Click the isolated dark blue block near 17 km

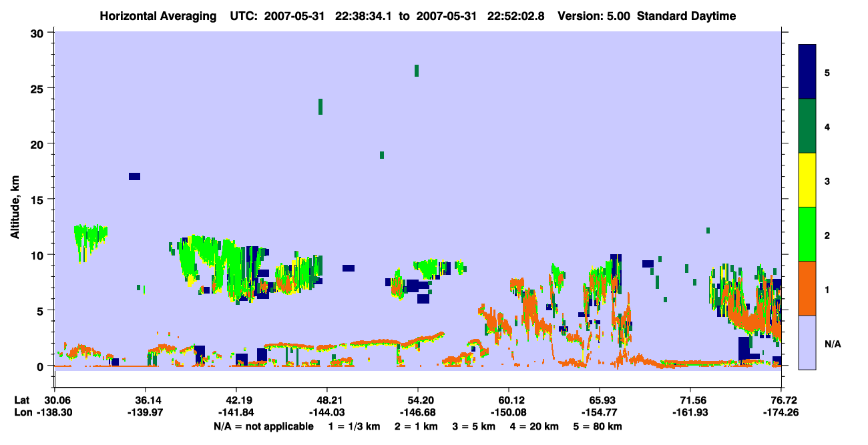[x=134, y=176]
